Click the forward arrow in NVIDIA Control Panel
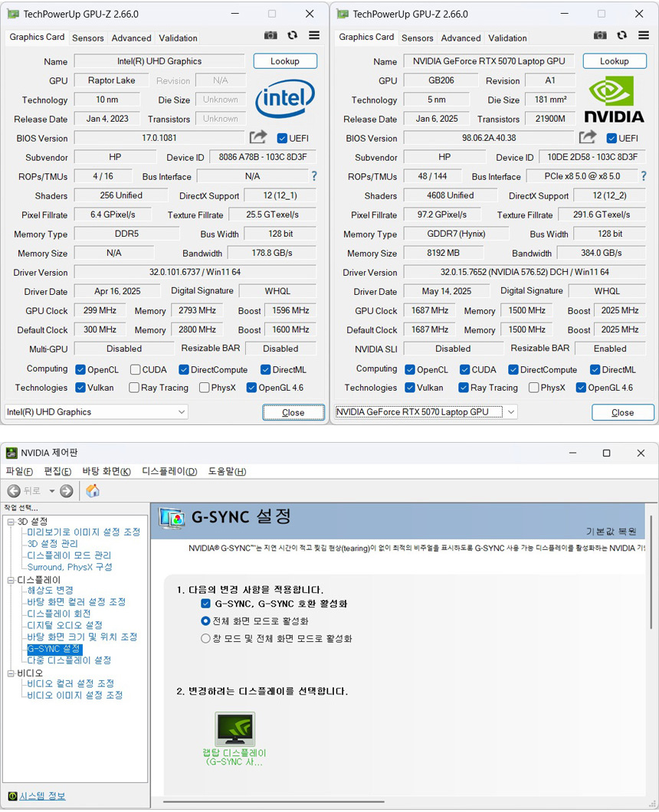 [x=67, y=491]
